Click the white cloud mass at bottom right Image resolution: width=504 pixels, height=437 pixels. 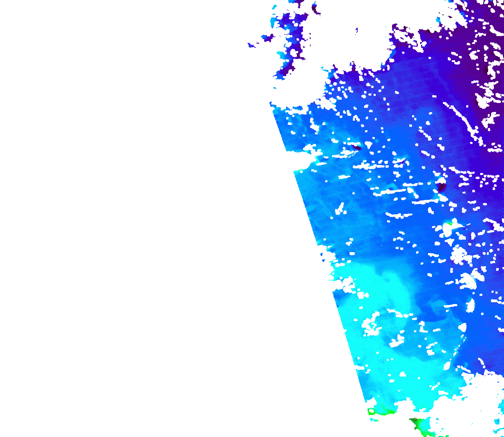(x=477, y=403)
